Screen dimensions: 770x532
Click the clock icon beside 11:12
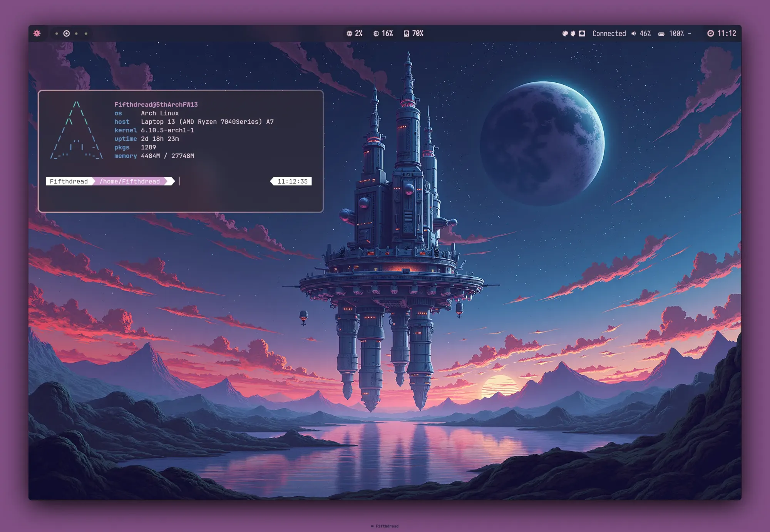pyautogui.click(x=710, y=33)
